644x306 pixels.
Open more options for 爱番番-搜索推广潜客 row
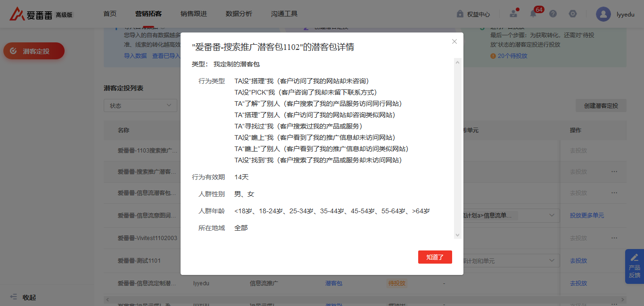click(x=614, y=172)
